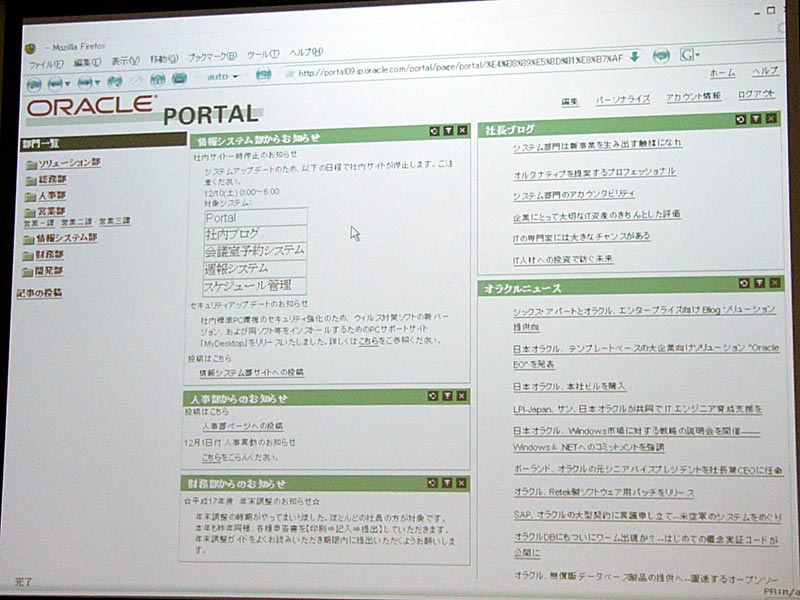Click the leftmost round icon in the navigation toolbar
The image size is (800, 600).
pos(34,84)
